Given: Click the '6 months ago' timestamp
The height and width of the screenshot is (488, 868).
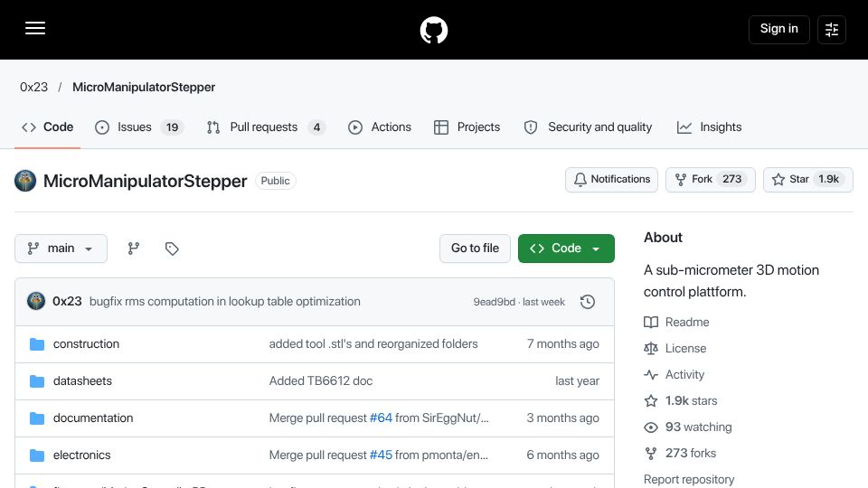Looking at the screenshot, I should coord(563,455).
